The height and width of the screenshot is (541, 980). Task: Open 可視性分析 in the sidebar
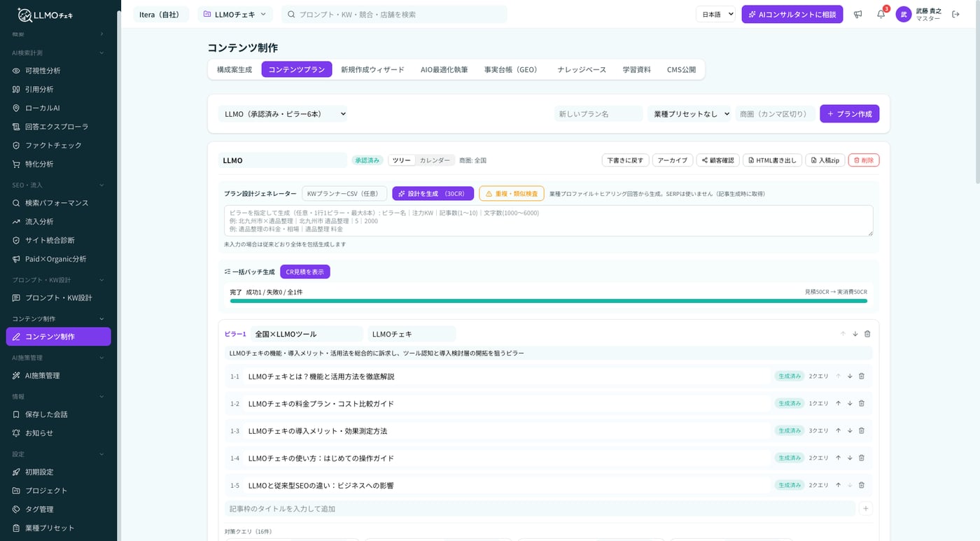[58, 71]
